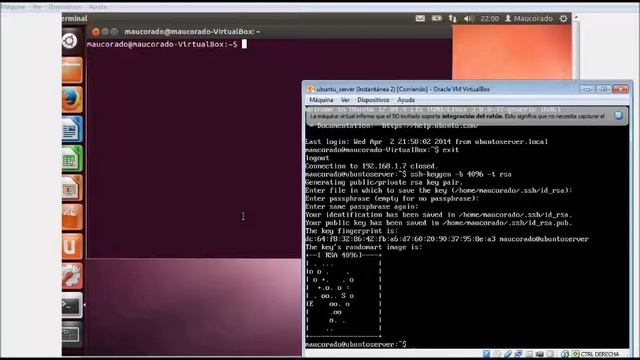Screen dimensions: 640x360
Task: Click the 'Your identification has been saved' line
Action: [x=439, y=215]
